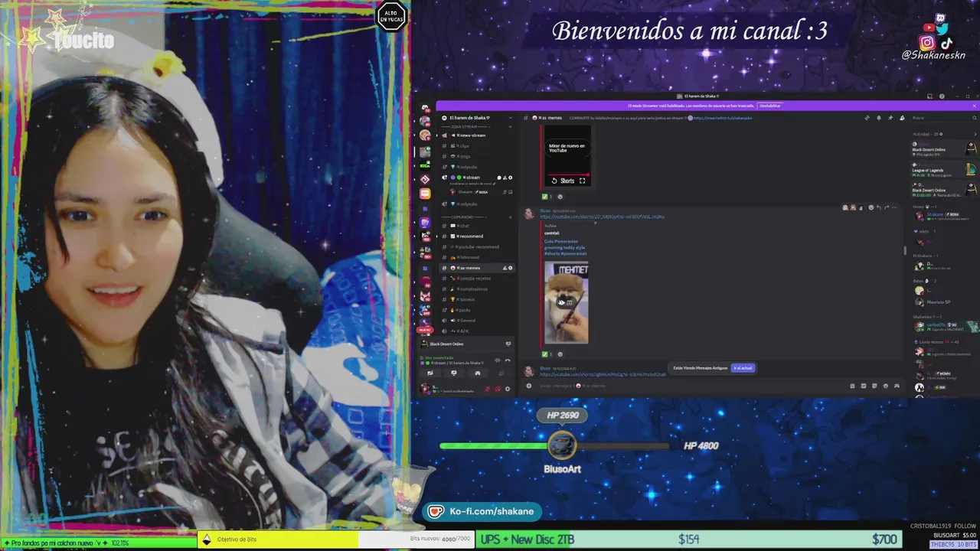This screenshot has height=551, width=980.
Task: Open the youtube-recommend channel
Action: (x=475, y=247)
